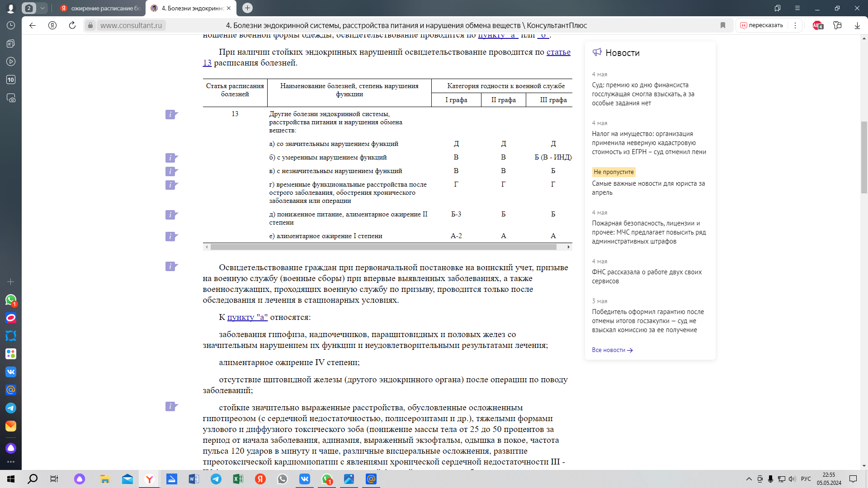Follow the пункту "а" link
Screen dimensions: 868x488
[x=247, y=317]
